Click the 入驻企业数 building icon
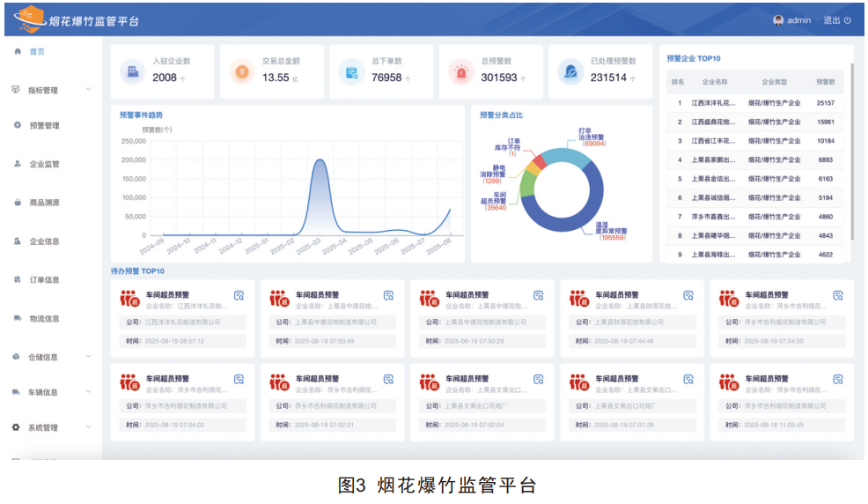 (132, 71)
